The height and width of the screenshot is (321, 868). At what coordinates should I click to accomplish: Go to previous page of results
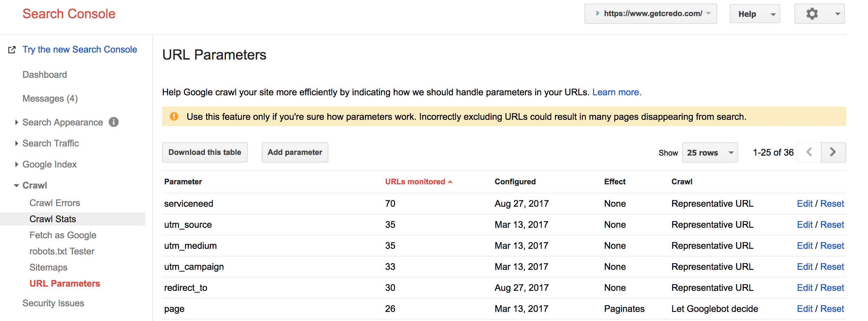(809, 152)
